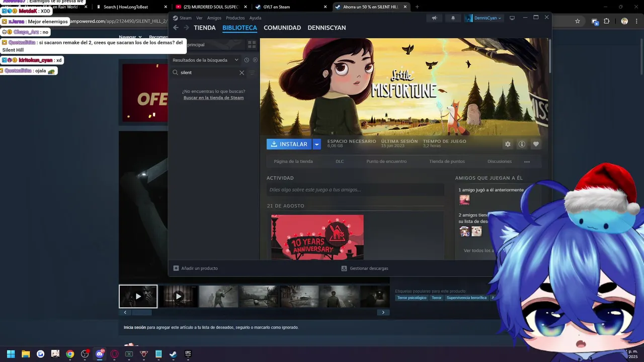Open 'Punto de encuentro' community hub

coord(386,161)
